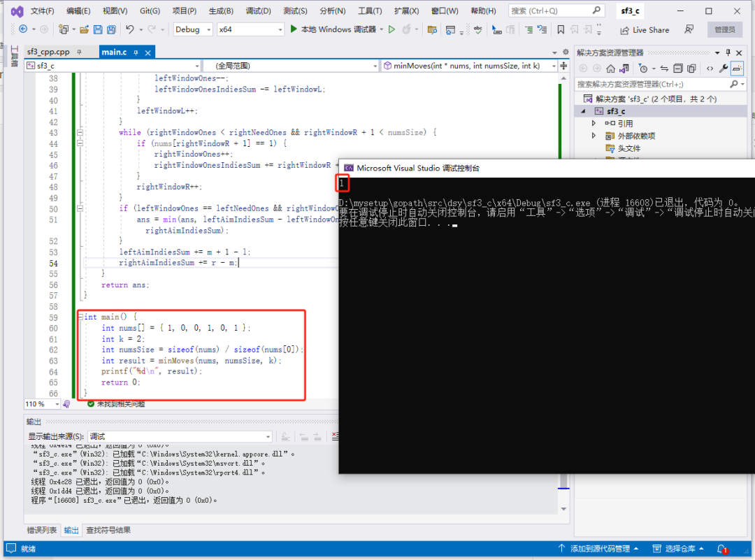Image resolution: width=755 pixels, height=560 pixels.
Task: Click the output panel vertical scrollbar thumb
Action: tap(563, 481)
